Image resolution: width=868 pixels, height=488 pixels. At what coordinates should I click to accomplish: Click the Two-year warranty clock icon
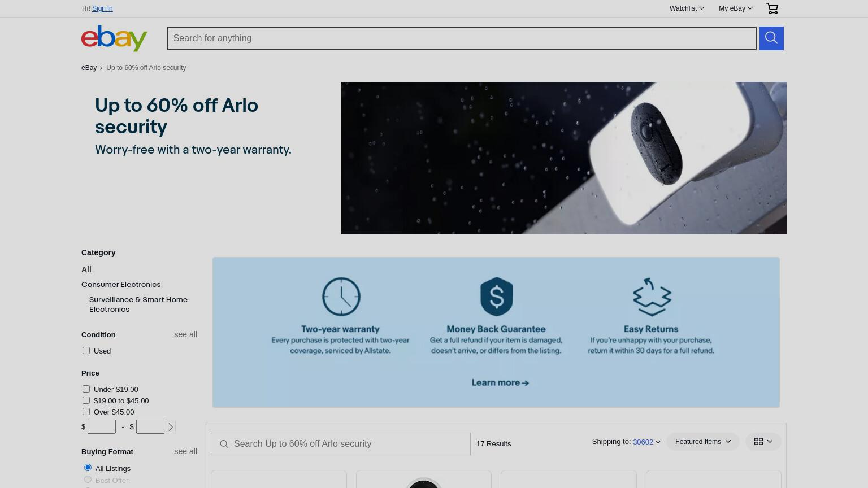(341, 297)
